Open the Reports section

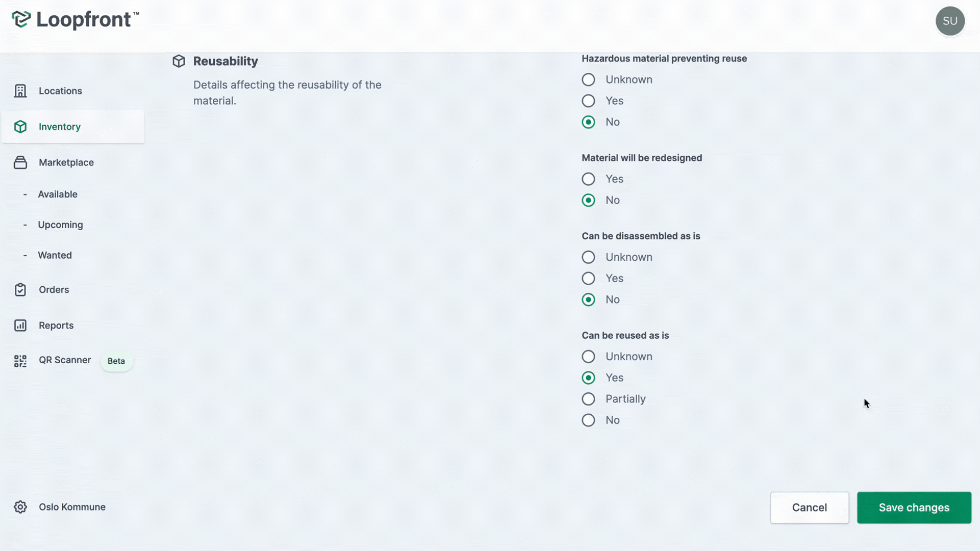pyautogui.click(x=56, y=325)
